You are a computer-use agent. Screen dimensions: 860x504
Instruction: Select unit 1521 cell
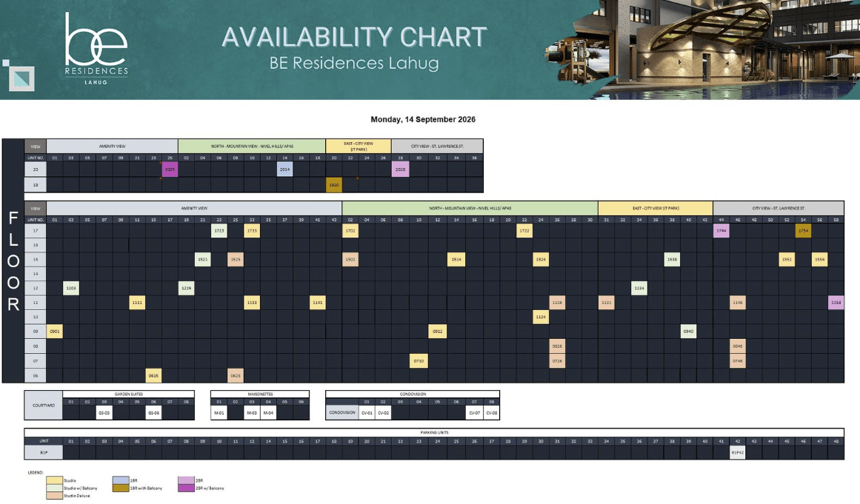click(x=203, y=259)
